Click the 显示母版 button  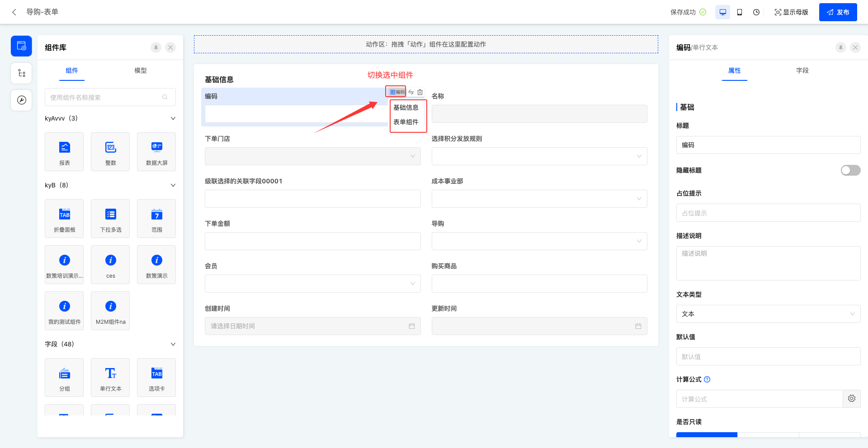tap(791, 12)
